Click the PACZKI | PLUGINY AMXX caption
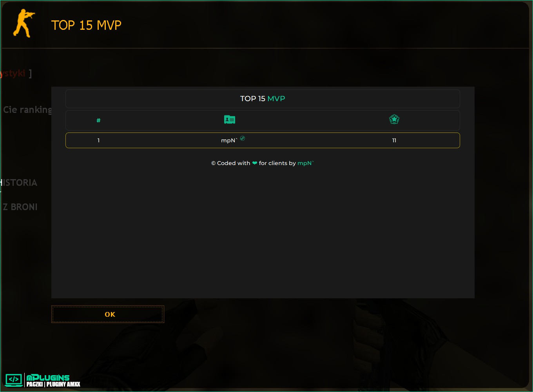Image resolution: width=533 pixels, height=392 pixels. click(x=53, y=384)
